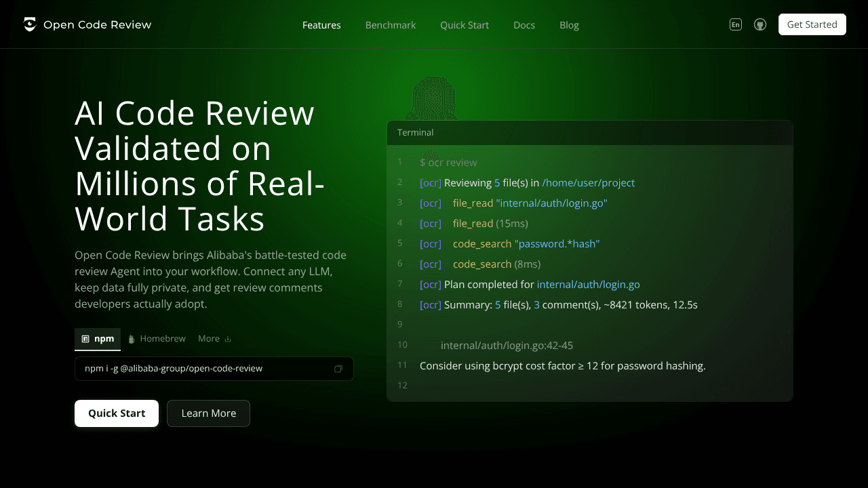Go to Benchmark in the navigation
The width and height of the screenshot is (868, 488).
tap(391, 25)
